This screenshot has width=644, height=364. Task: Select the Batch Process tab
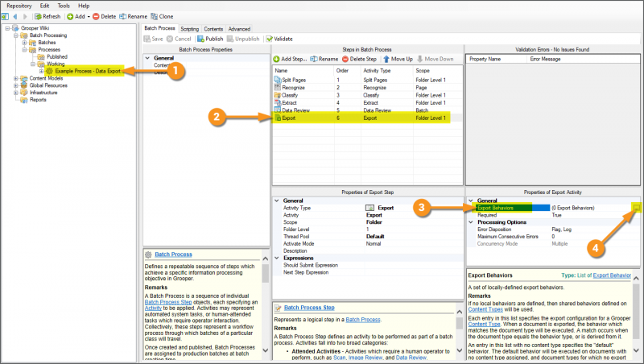(x=159, y=28)
